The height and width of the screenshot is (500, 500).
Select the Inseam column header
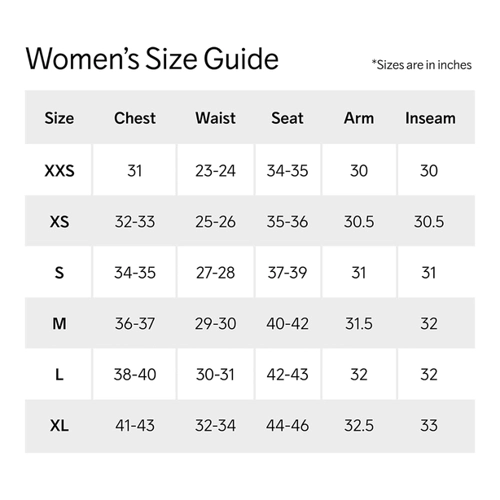pyautogui.click(x=430, y=118)
